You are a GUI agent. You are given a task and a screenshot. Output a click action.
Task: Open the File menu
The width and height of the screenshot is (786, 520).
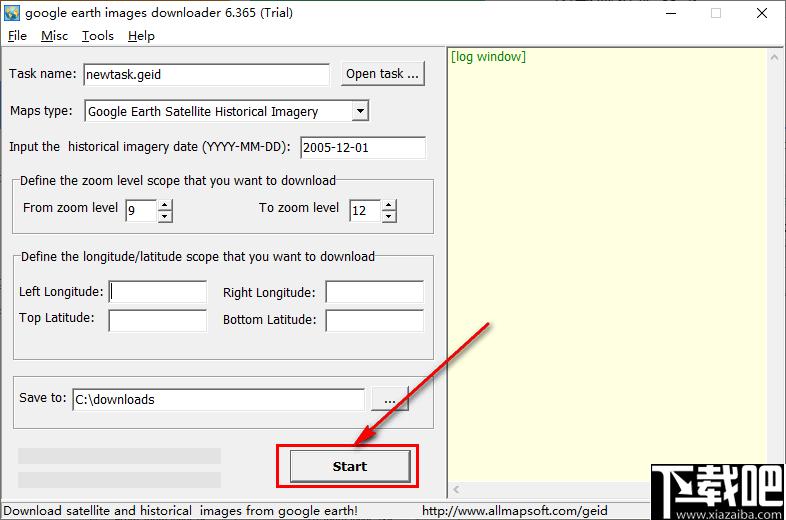click(x=17, y=36)
